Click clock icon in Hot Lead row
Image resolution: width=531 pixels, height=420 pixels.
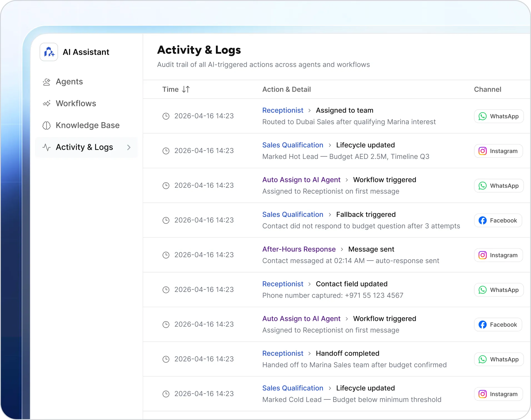[x=166, y=151]
